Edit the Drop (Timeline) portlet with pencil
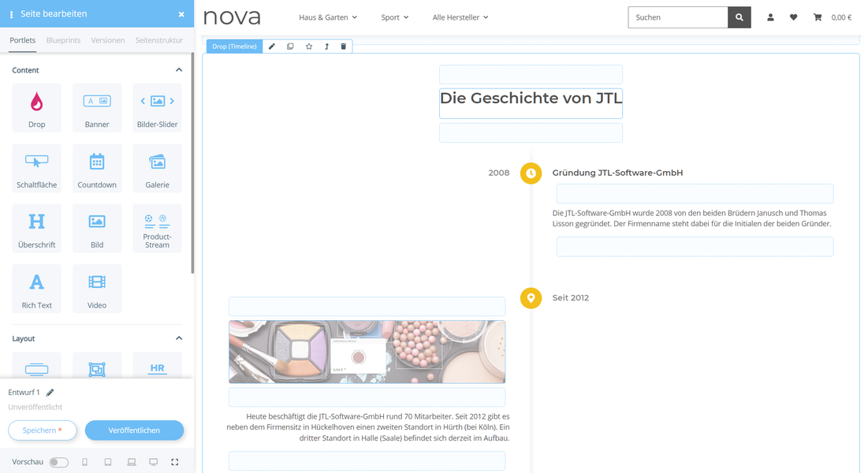This screenshot has width=868, height=473. pos(272,47)
